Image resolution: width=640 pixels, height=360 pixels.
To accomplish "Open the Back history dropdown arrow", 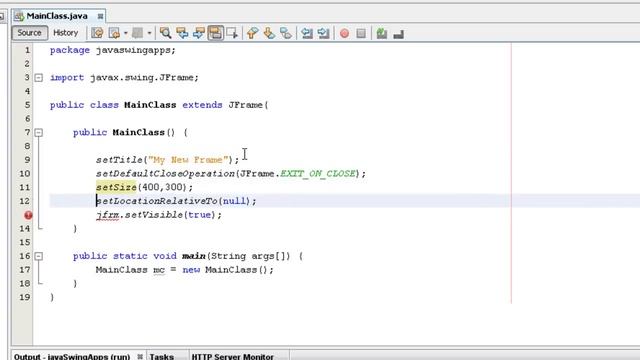I will pyautogui.click(x=125, y=33).
